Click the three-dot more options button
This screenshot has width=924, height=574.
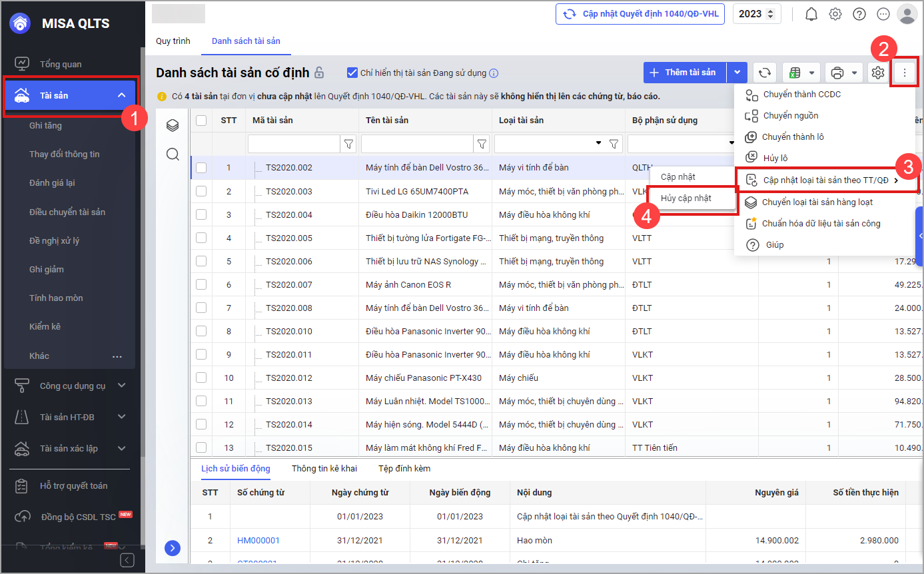904,73
